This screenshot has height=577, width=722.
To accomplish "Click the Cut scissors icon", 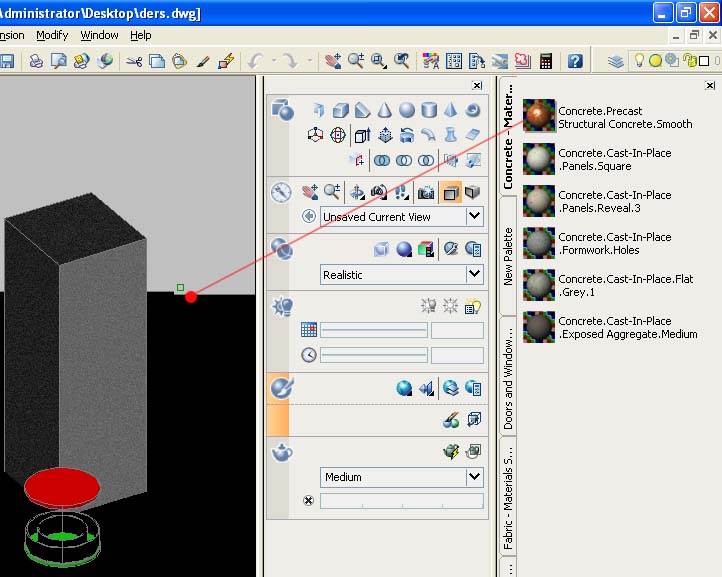I will [133, 61].
